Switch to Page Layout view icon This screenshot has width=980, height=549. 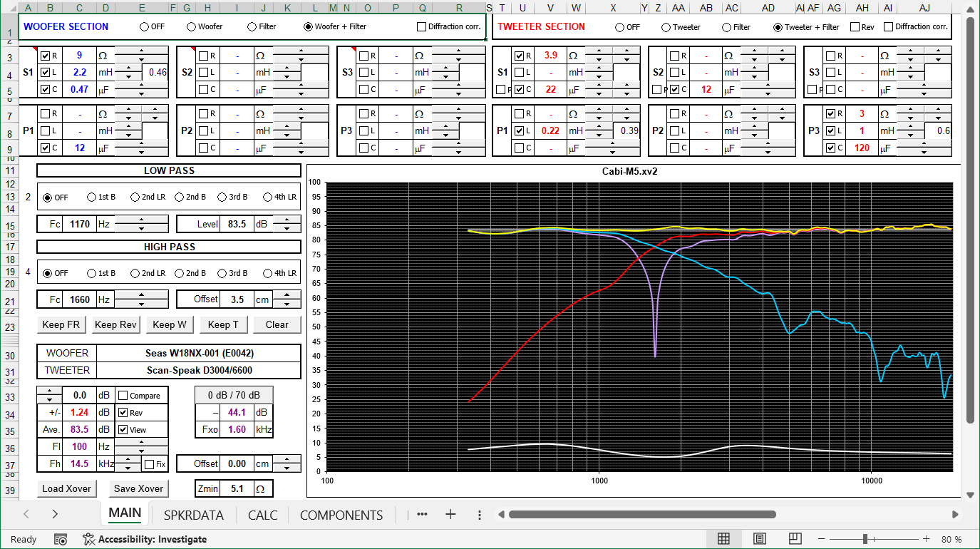coord(760,539)
